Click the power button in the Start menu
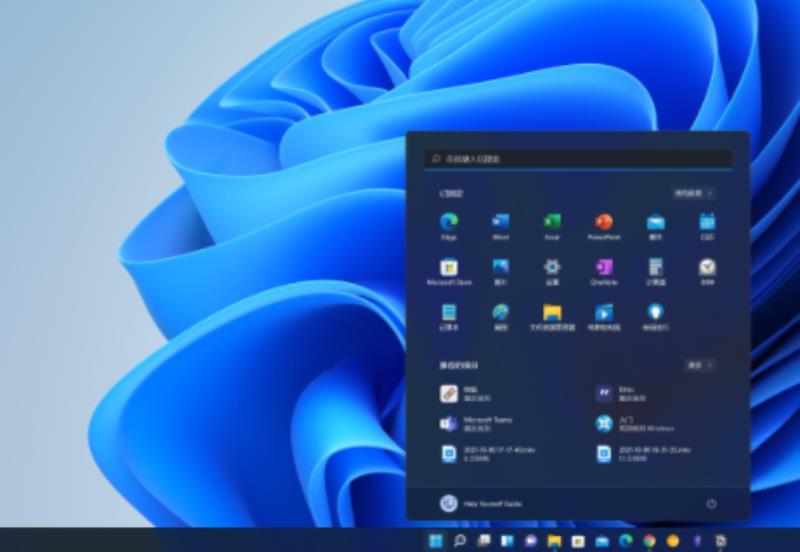Image resolution: width=800 pixels, height=552 pixels. pos(711,504)
